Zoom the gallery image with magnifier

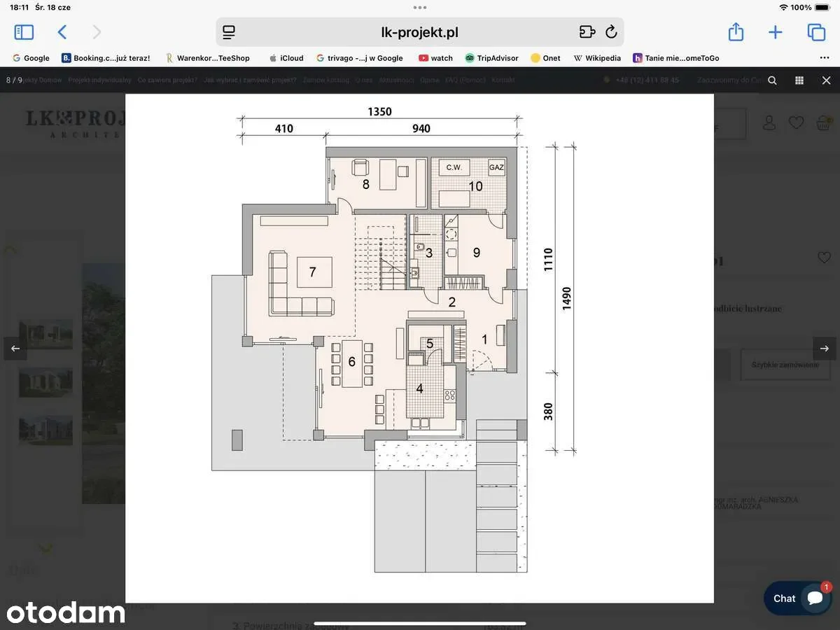(x=772, y=80)
